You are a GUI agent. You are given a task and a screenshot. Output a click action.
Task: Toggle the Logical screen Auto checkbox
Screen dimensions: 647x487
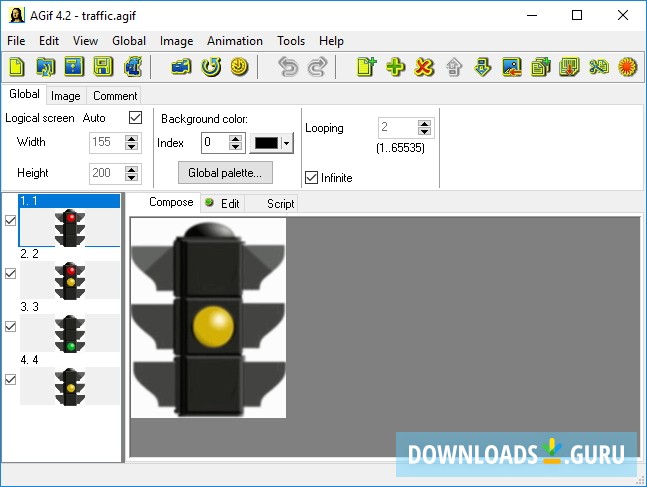point(135,118)
